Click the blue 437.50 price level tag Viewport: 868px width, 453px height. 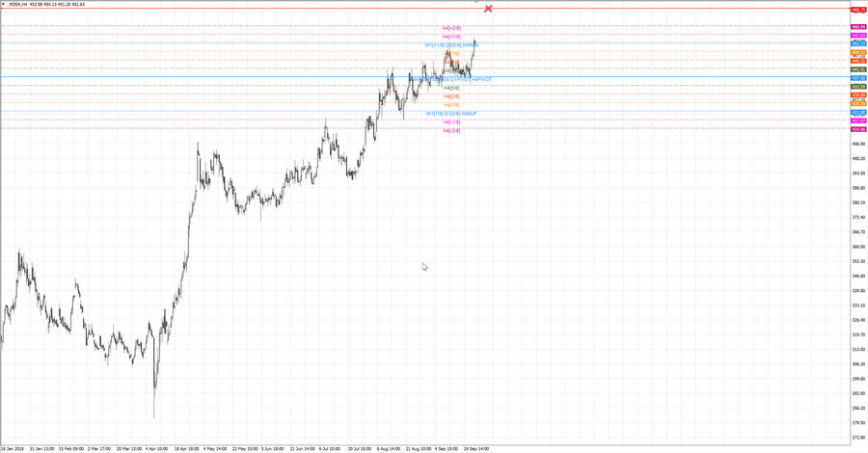coord(858,78)
